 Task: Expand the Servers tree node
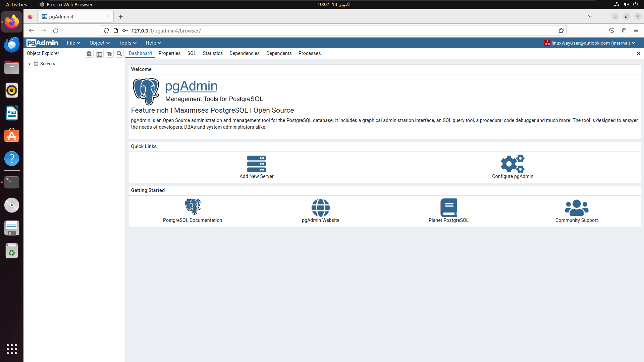[29, 64]
